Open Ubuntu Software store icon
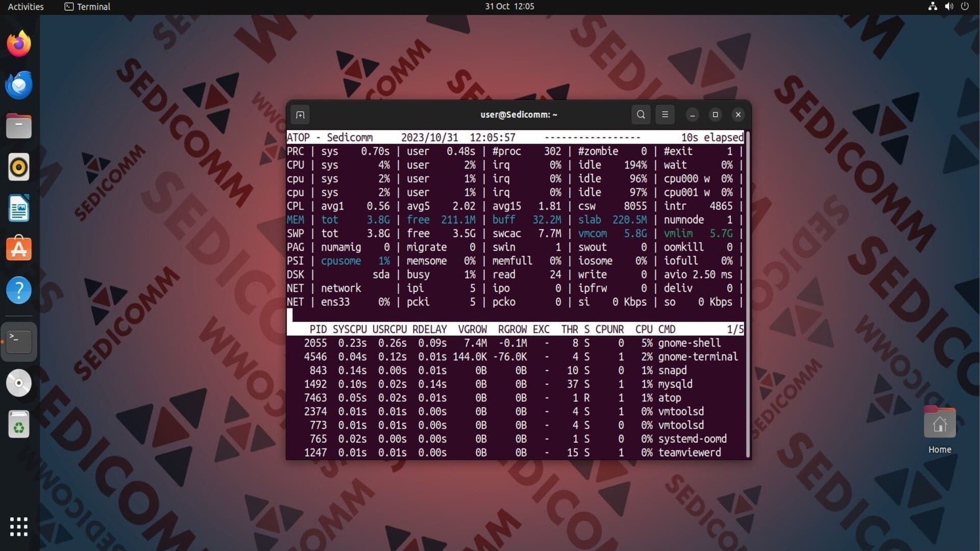Viewport: 980px width, 551px height. tap(19, 249)
